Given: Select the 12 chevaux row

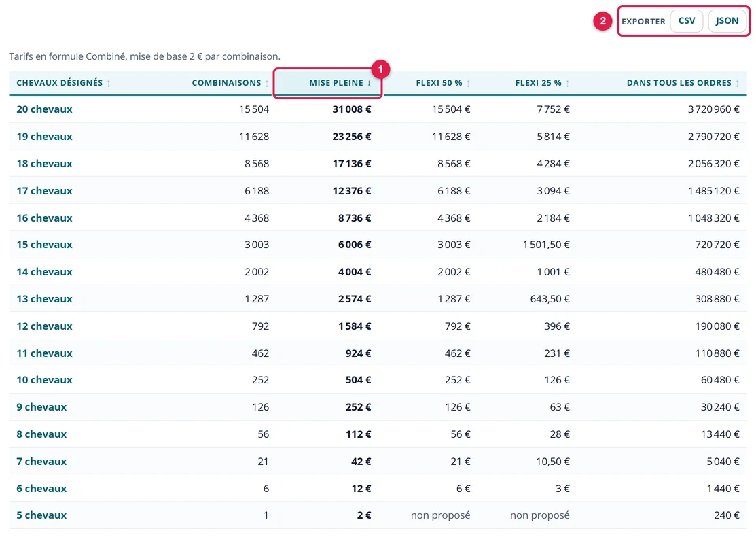Looking at the screenshot, I should coord(44,326).
